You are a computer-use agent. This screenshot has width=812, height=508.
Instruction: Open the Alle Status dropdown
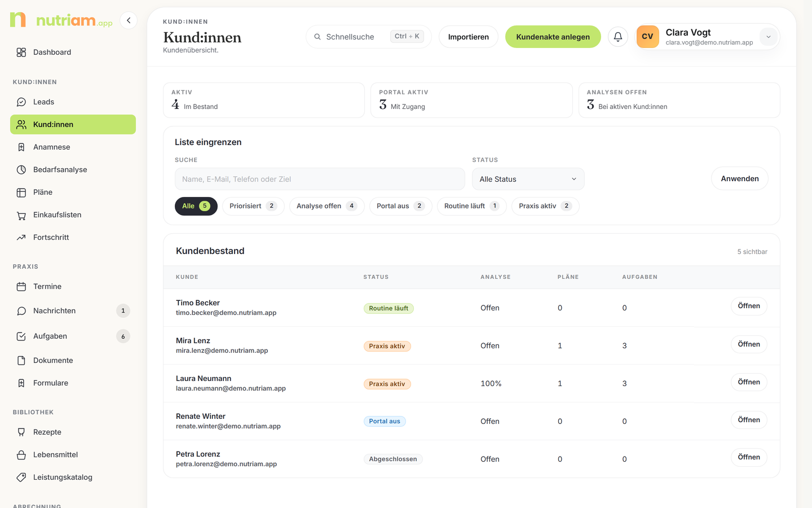pos(528,179)
